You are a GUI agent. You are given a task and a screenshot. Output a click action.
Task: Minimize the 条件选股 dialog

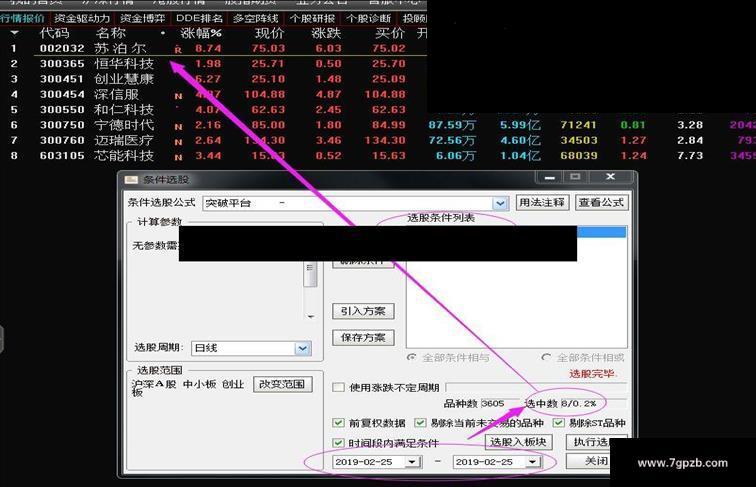[x=549, y=177]
